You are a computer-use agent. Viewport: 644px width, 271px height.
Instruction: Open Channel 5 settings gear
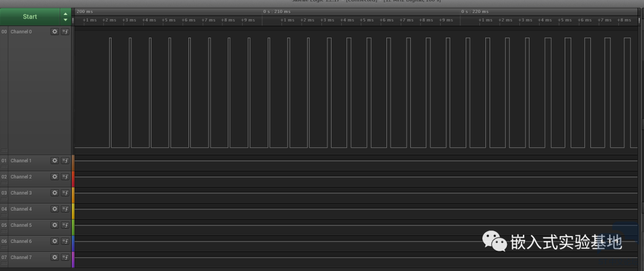click(55, 225)
